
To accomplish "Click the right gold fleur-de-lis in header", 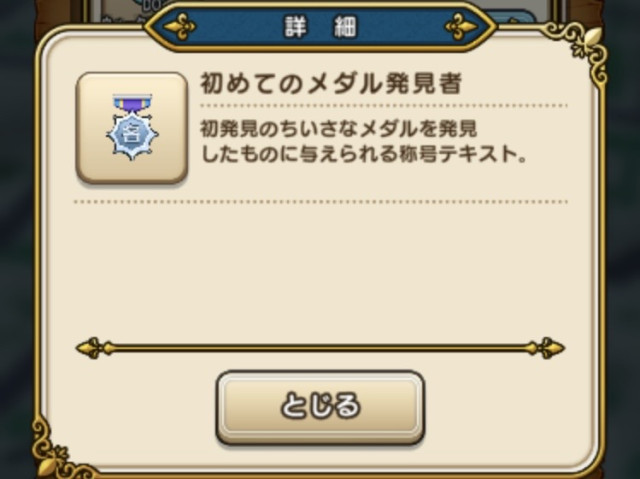I will 462,27.
